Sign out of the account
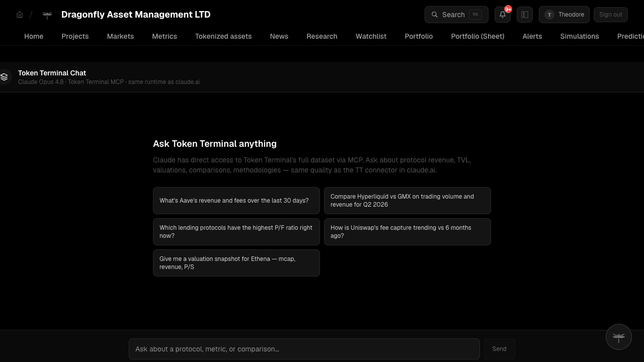Image resolution: width=644 pixels, height=362 pixels. tap(611, 15)
